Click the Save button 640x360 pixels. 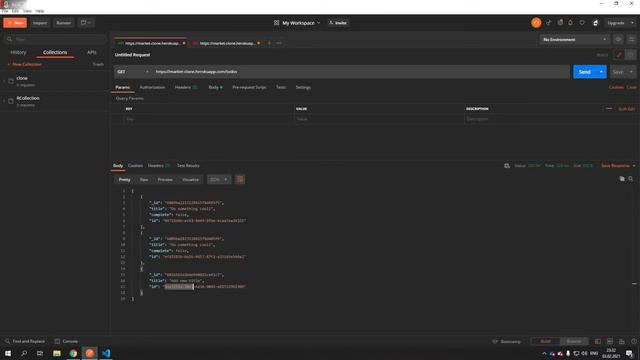(618, 72)
